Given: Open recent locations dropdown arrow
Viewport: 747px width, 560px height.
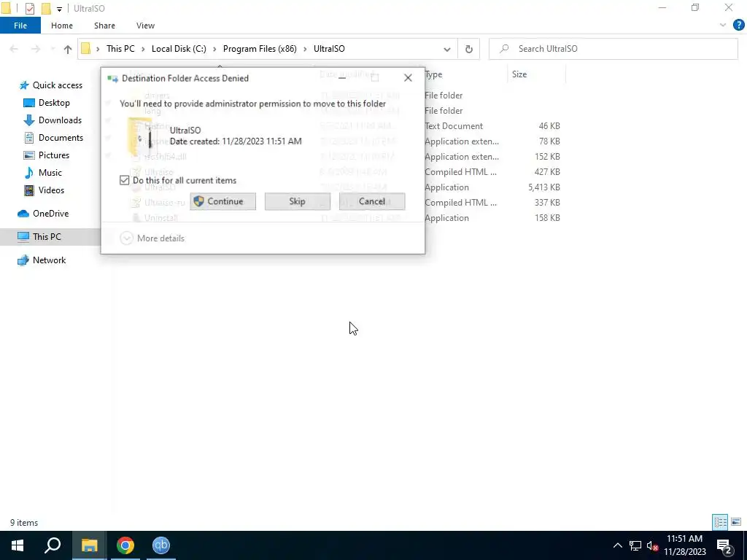Looking at the screenshot, I should click(53, 49).
